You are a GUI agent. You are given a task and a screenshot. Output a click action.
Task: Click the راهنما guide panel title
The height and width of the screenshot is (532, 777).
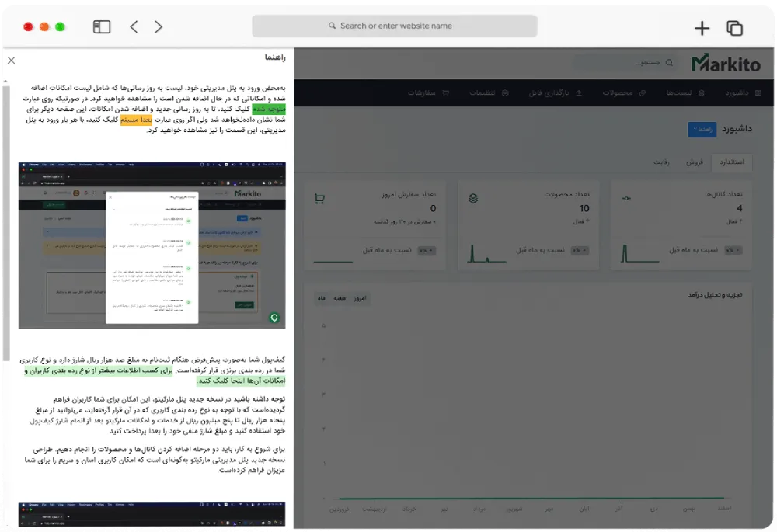(275, 57)
